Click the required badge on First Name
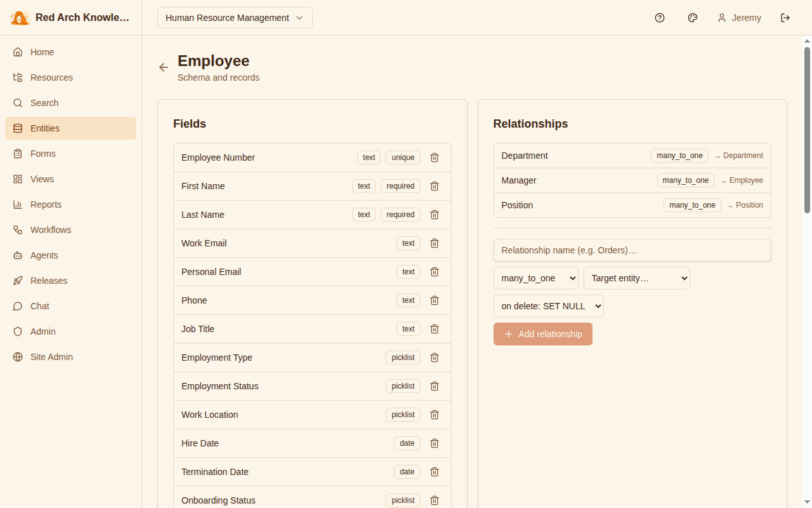The height and width of the screenshot is (508, 812). pyautogui.click(x=400, y=186)
